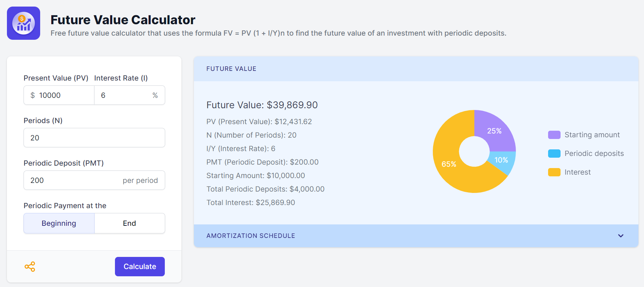Click the Future Value section header
The image size is (644, 287).
tap(231, 69)
